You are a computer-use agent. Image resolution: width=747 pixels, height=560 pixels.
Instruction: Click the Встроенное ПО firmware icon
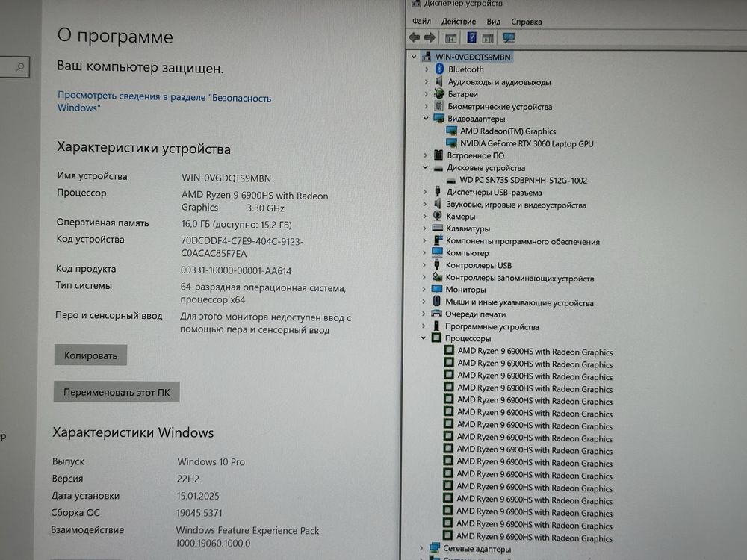[x=438, y=155]
